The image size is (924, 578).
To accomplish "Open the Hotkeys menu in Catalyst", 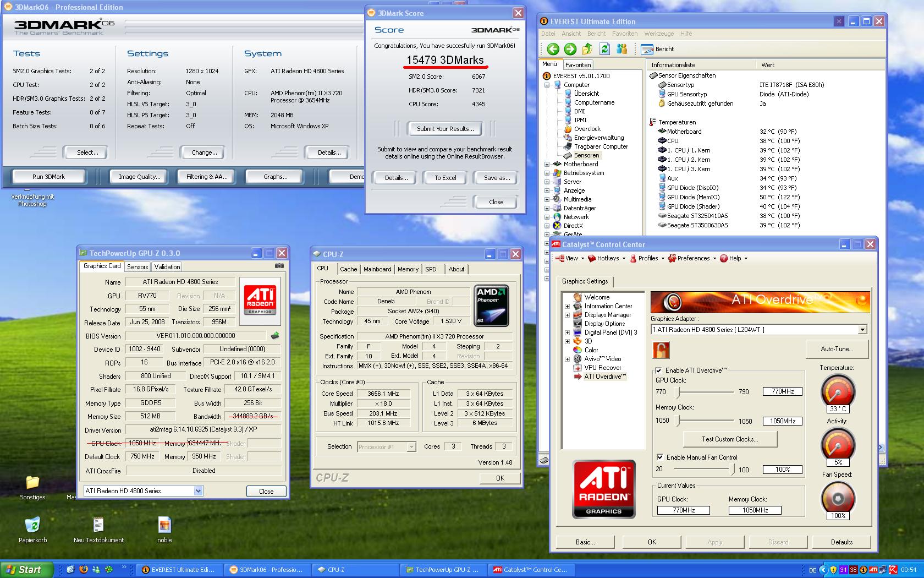I will tap(607, 258).
